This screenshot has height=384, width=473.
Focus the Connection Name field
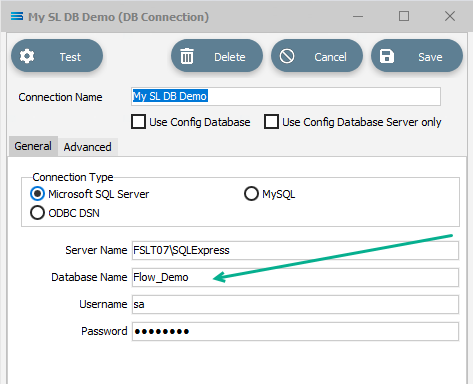tap(286, 97)
